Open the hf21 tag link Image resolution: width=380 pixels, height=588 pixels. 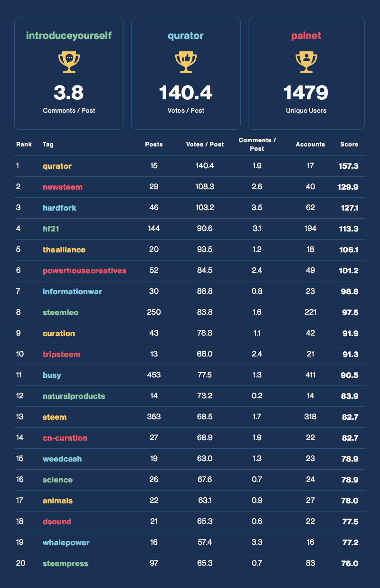click(x=51, y=229)
